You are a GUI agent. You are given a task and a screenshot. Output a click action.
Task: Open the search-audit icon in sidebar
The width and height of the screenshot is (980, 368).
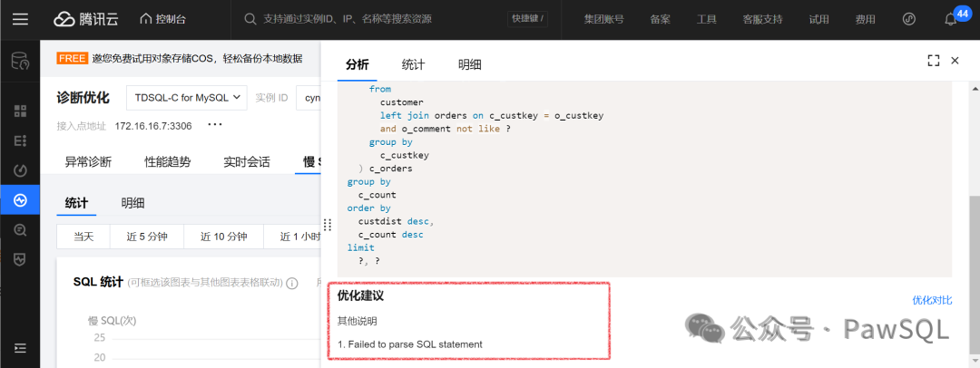20,230
